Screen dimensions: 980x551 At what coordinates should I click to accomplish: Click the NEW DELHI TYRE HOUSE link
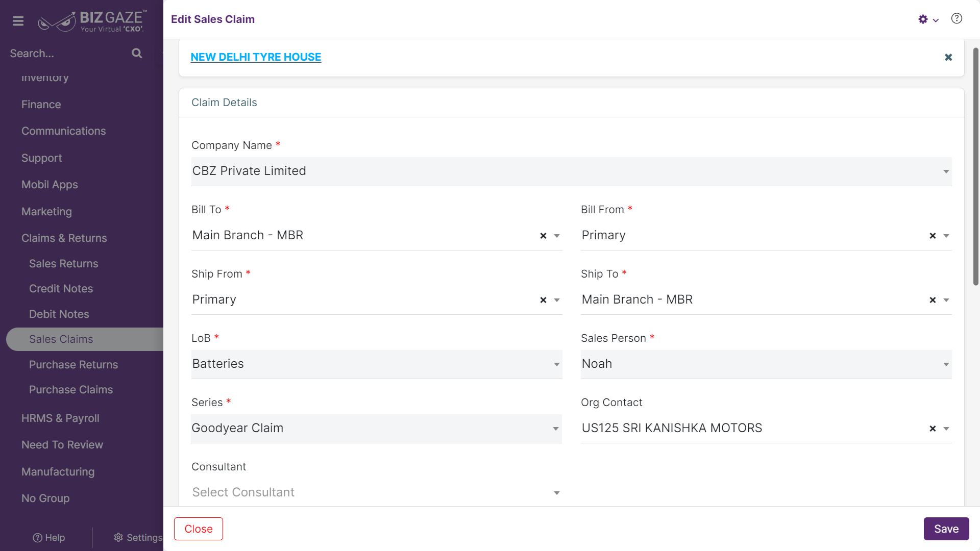pyautogui.click(x=256, y=57)
